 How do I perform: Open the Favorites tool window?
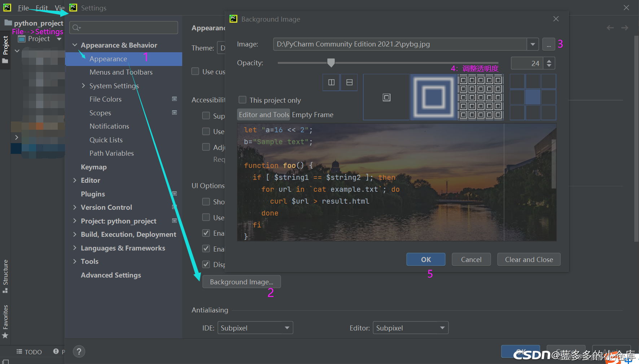coord(5,321)
